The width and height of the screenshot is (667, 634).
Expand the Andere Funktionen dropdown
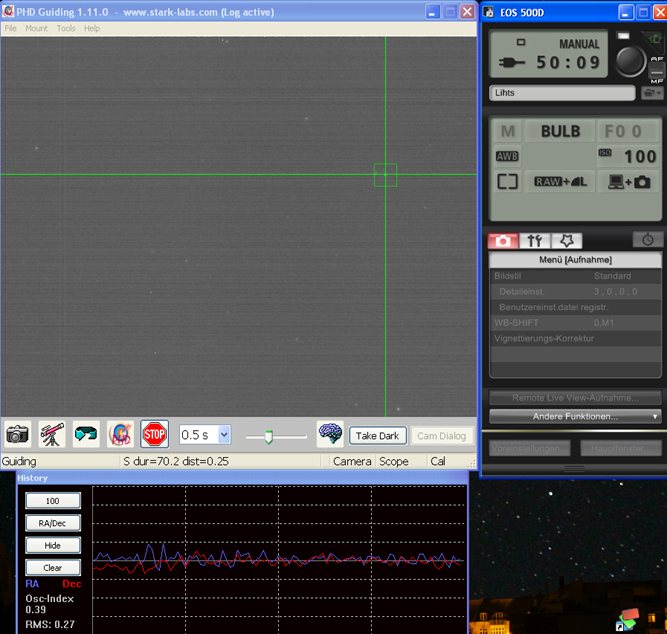tap(575, 416)
